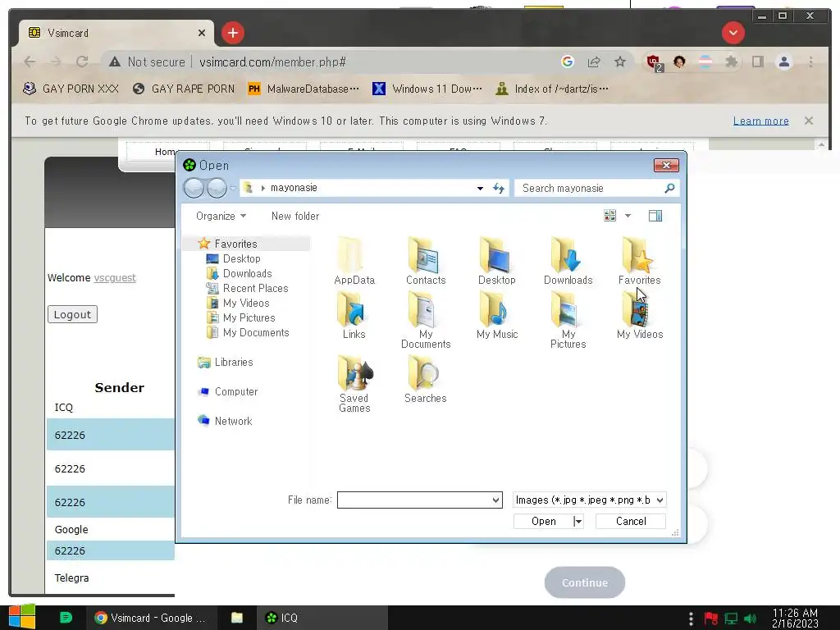Open the view options dropdown arrow

coord(628,216)
